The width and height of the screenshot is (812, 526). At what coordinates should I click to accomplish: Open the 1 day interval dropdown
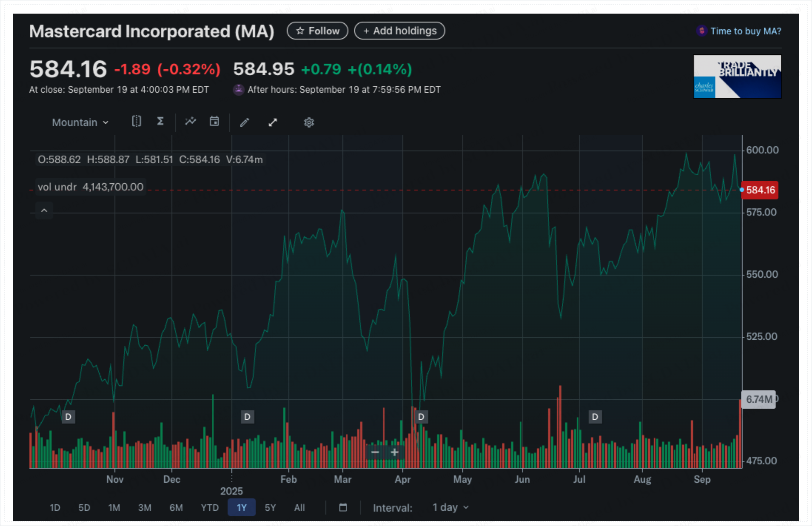click(450, 507)
